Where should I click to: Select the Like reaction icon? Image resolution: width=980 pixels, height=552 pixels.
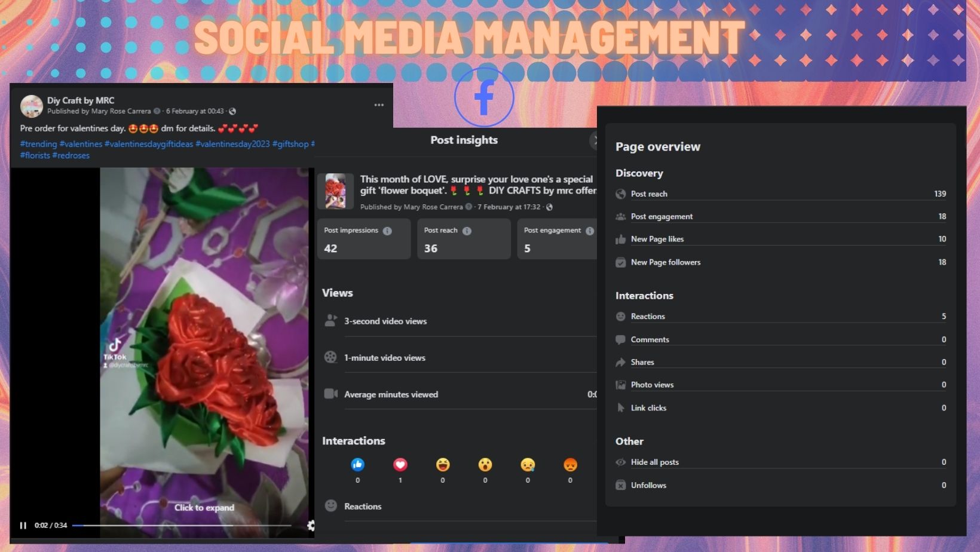pyautogui.click(x=357, y=464)
